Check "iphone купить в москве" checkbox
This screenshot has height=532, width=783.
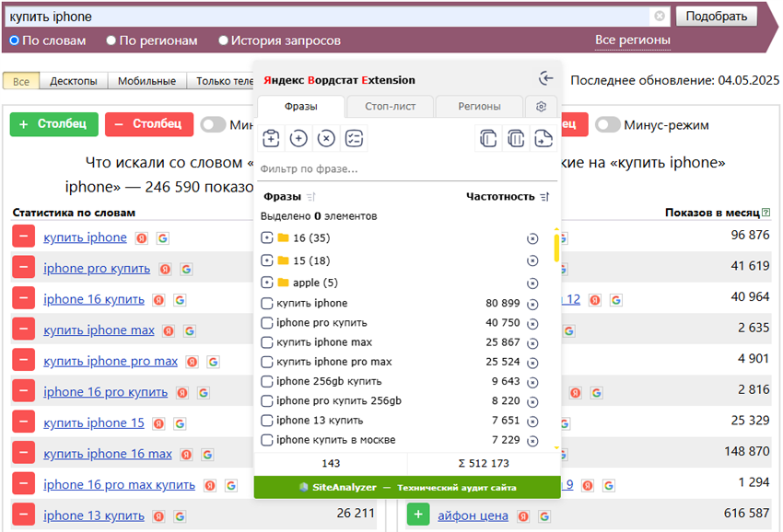(x=267, y=440)
